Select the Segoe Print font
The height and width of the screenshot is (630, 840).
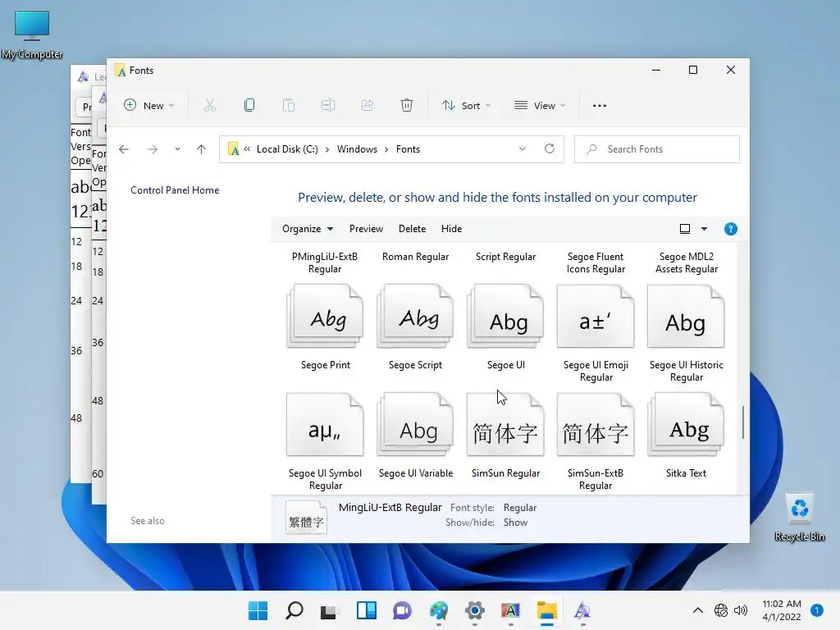(325, 327)
